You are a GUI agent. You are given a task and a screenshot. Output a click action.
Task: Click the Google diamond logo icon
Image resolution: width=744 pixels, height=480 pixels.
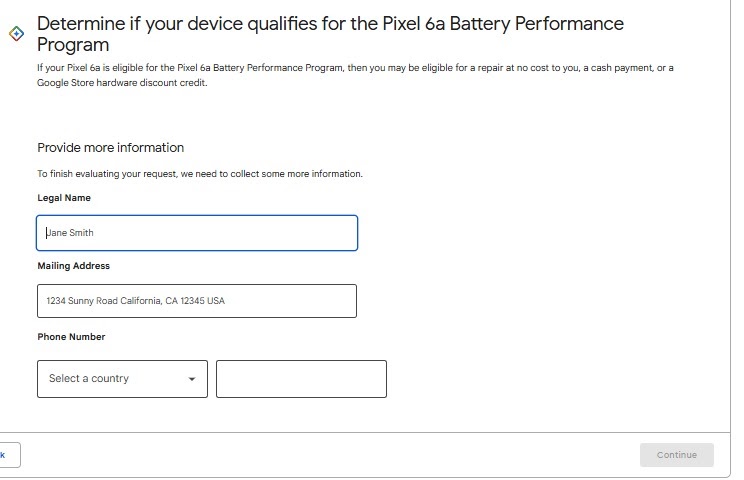16,33
